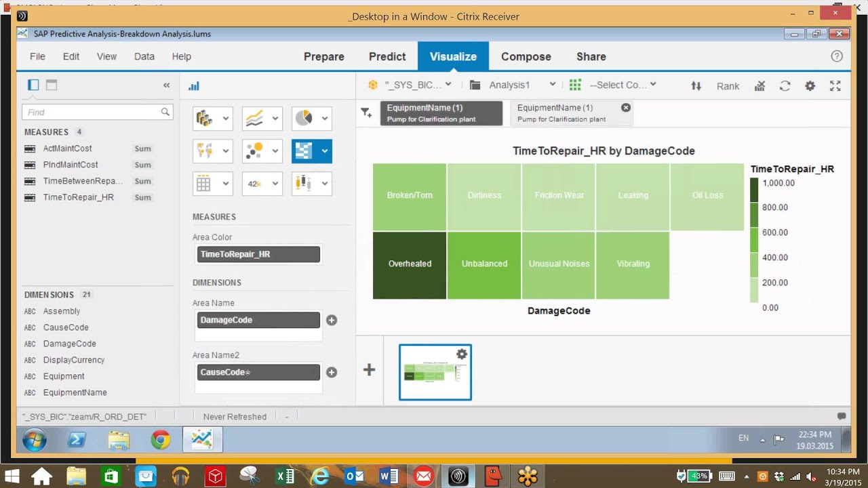The width and height of the screenshot is (868, 488).
Task: Click the TimeToRepair_HR measure pill
Action: pos(258,254)
